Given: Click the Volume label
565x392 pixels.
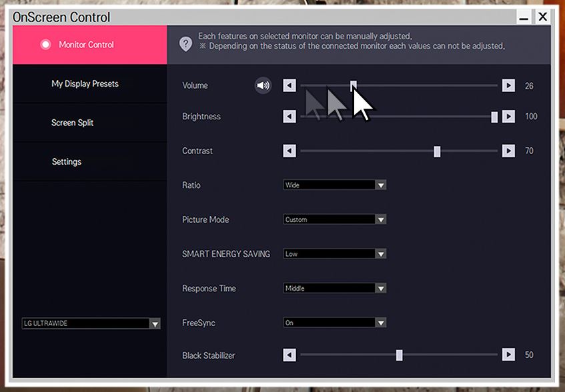Looking at the screenshot, I should (195, 86).
